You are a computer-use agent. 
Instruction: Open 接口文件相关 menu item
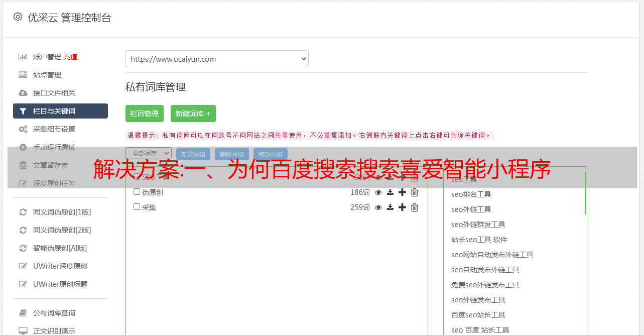tap(54, 93)
